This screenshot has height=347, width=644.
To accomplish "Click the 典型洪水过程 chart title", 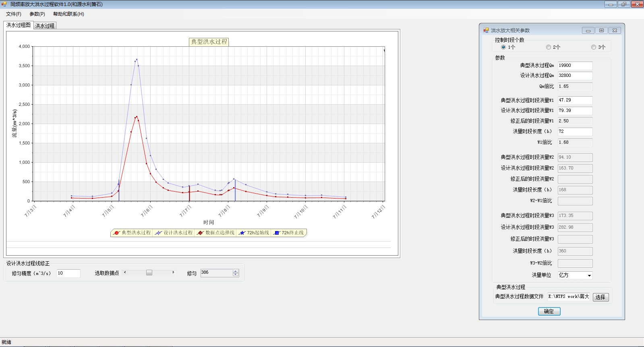I will click(209, 42).
